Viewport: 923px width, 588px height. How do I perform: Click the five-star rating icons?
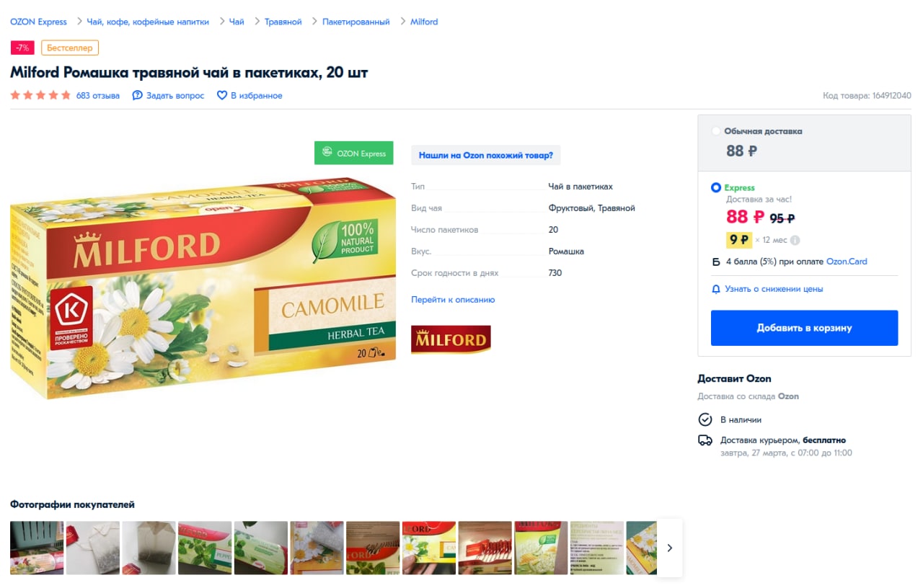(x=40, y=95)
